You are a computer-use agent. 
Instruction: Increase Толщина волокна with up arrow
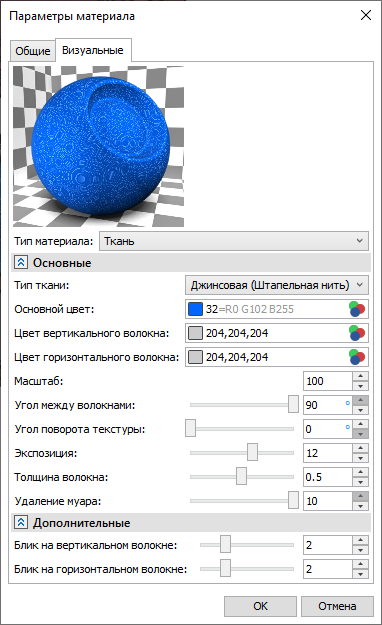coord(360,472)
